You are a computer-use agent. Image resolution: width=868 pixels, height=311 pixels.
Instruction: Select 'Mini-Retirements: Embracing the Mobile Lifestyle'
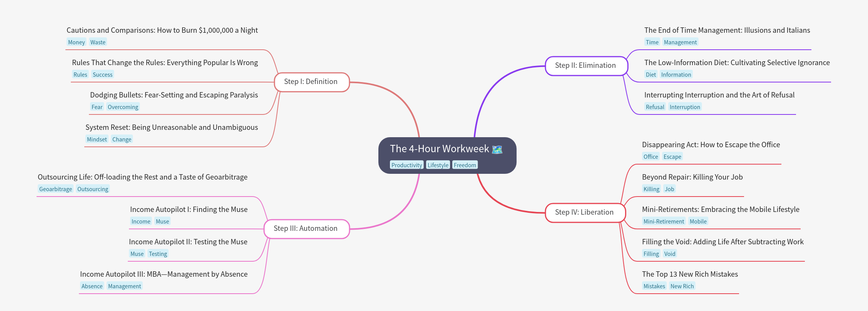pos(721,209)
